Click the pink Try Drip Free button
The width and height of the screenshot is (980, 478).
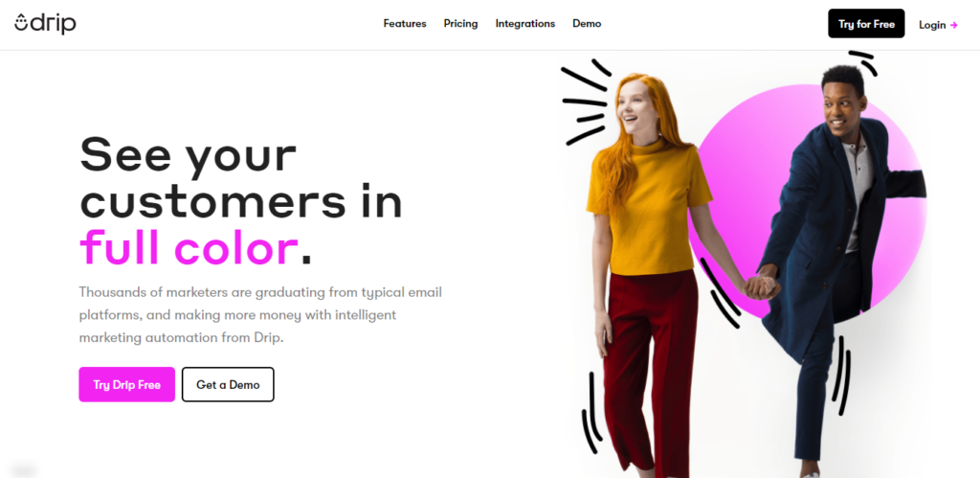[x=127, y=384]
